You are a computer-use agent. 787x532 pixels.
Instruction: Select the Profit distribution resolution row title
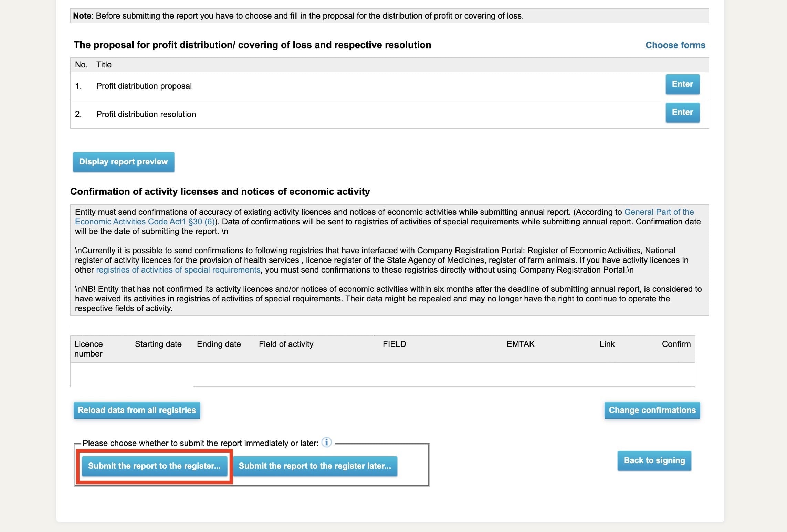click(x=146, y=114)
